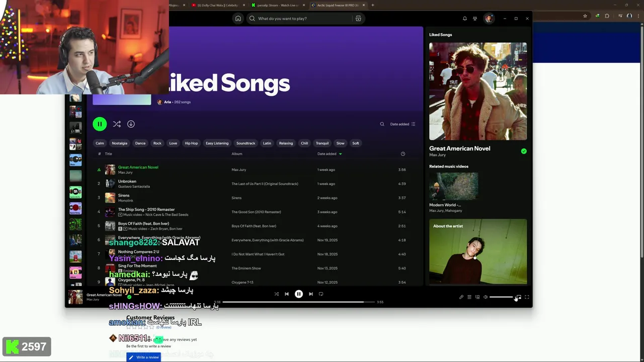This screenshot has width=644, height=362.
Task: Open The Last of Us Part II album
Action: pyautogui.click(x=265, y=184)
